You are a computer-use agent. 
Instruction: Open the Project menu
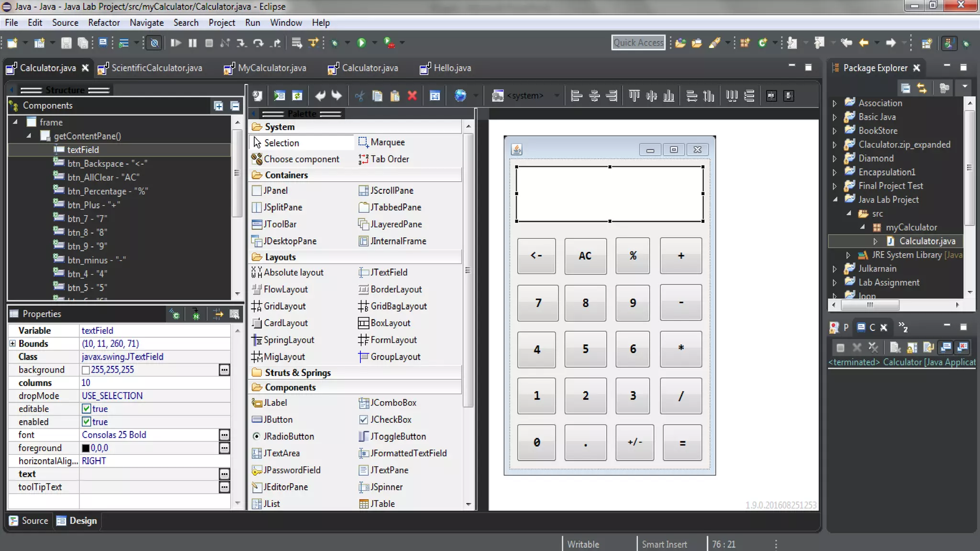coord(222,22)
